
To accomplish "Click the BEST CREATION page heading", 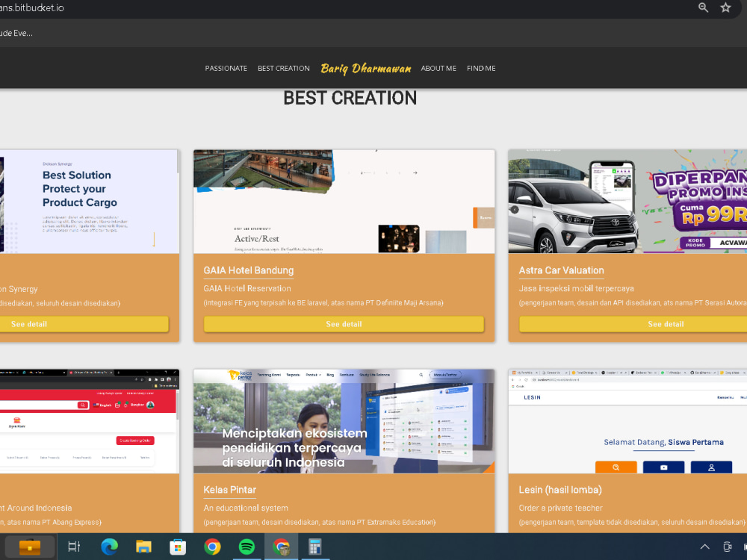I will [x=350, y=98].
